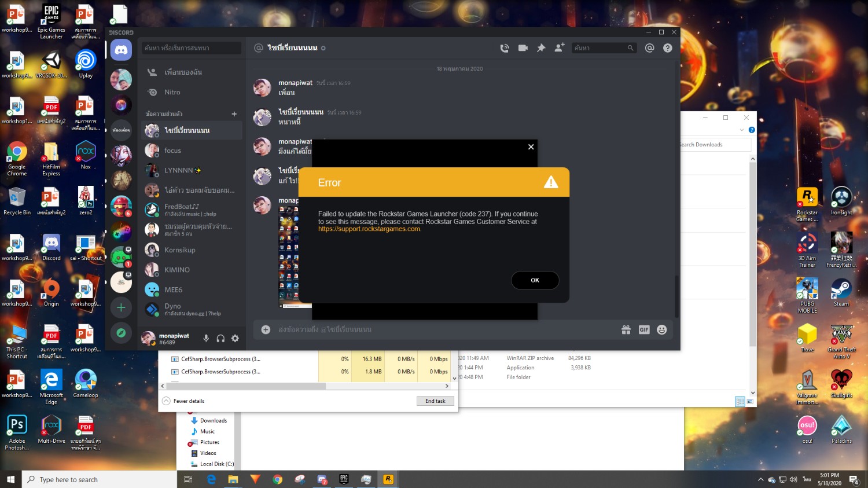The height and width of the screenshot is (488, 868).
Task: Open Friends list in Discord sidebar
Action: pos(192,72)
